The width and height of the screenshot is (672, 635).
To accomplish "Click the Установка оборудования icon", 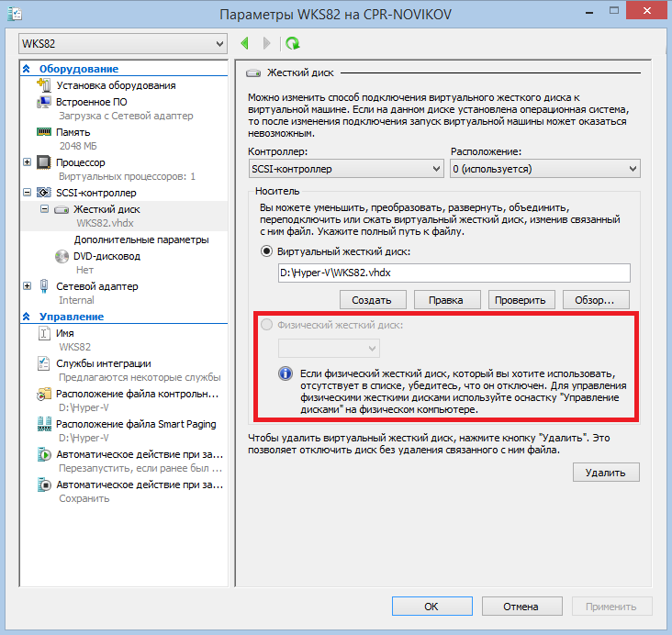I will point(44,85).
